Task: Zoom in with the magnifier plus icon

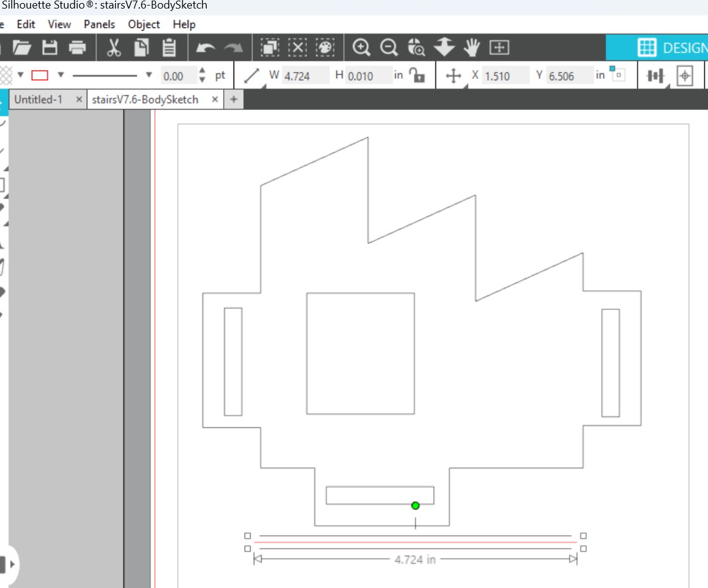Action: (361, 48)
